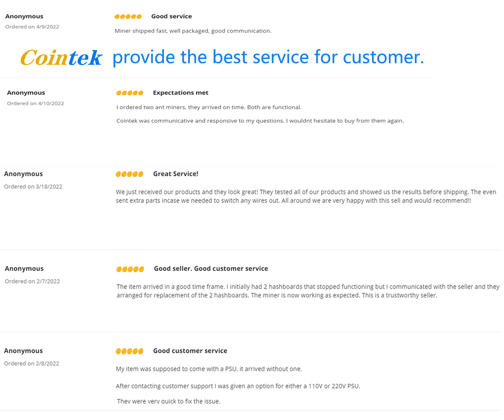Click stars beside Good seller review
The height and width of the screenshot is (420, 504).
130,269
